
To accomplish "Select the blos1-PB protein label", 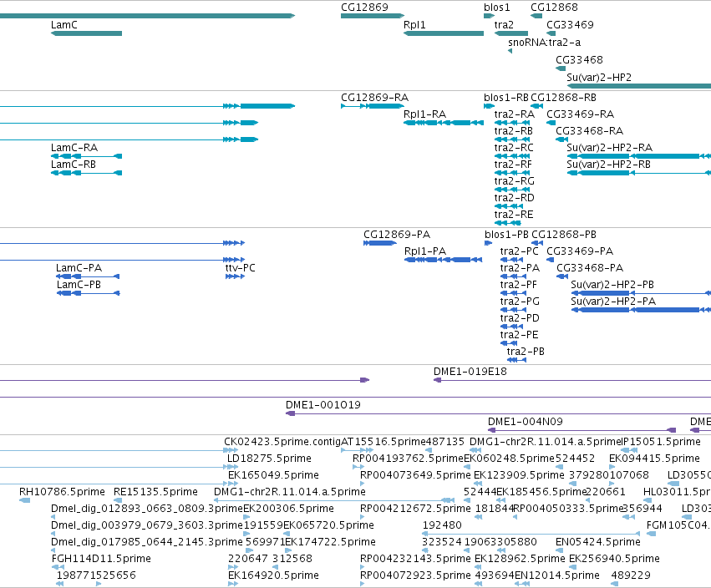I will (506, 235).
